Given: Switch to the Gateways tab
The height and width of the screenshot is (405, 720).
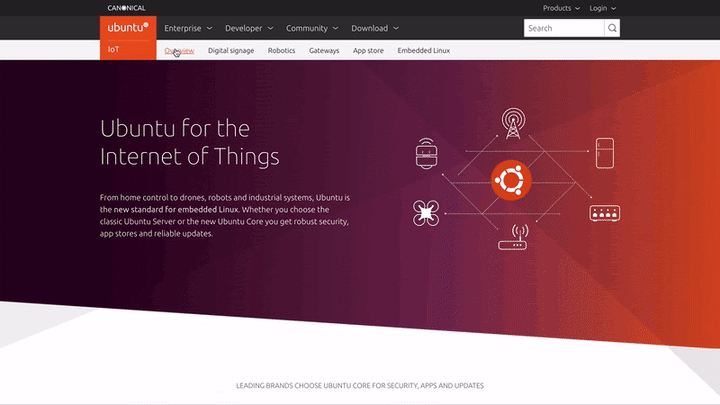Looking at the screenshot, I should click(324, 51).
